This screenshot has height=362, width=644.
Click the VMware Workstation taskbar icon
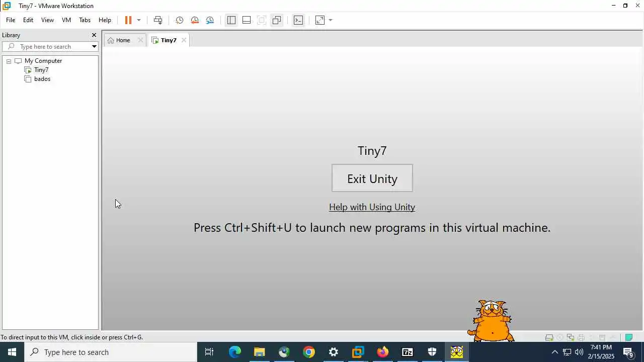[x=358, y=352]
